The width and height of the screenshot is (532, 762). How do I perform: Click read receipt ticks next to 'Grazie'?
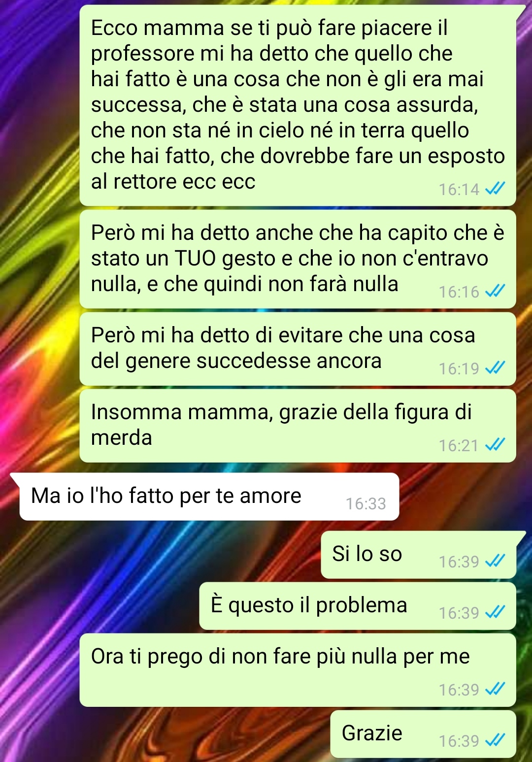coord(495,740)
